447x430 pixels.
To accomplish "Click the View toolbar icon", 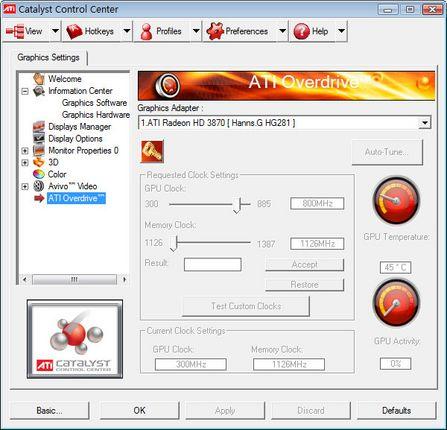I will pos(15,32).
